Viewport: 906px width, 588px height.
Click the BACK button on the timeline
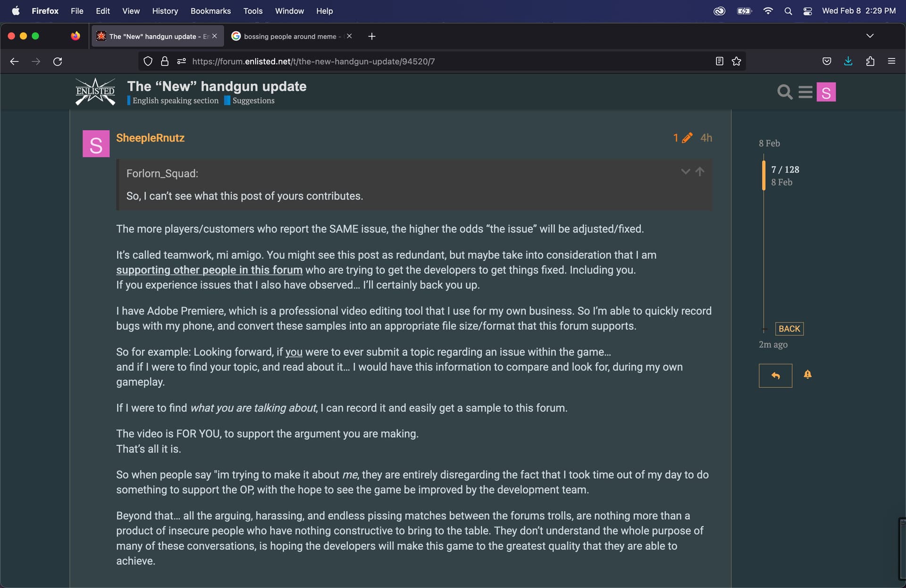pos(789,329)
